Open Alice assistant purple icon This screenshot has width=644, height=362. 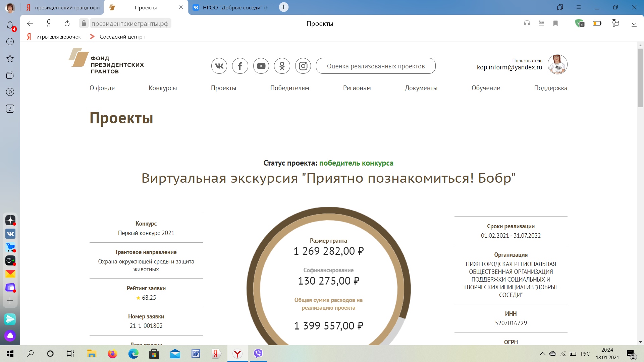[10, 336]
